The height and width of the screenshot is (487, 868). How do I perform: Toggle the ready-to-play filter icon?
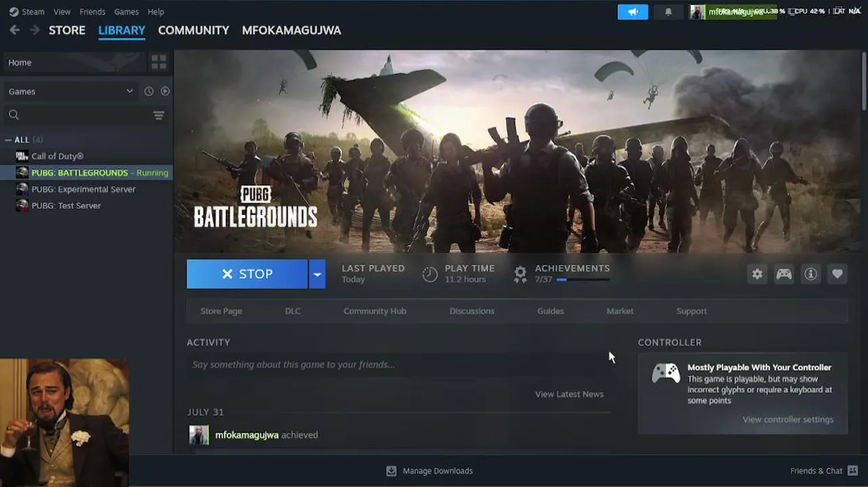tap(165, 91)
